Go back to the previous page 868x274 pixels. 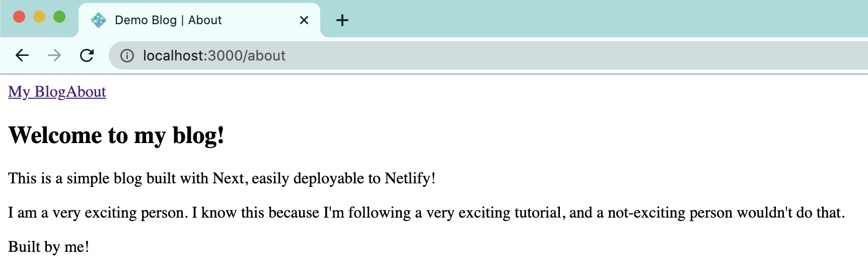tap(22, 55)
